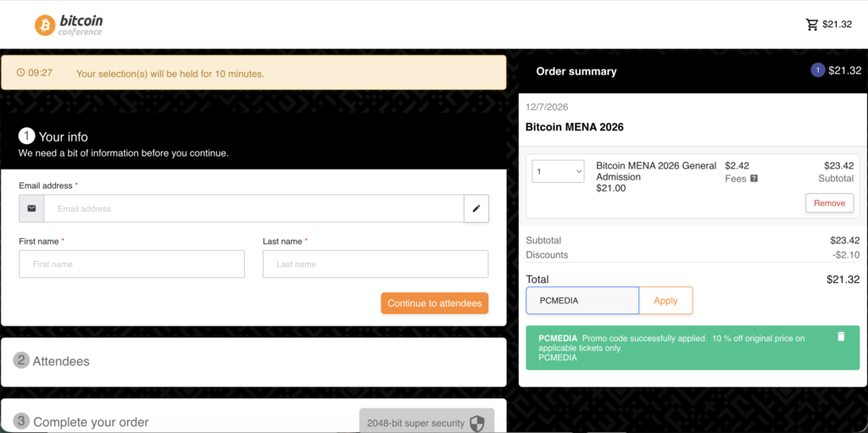
Task: Expand the Attendees step section
Action: (253, 362)
